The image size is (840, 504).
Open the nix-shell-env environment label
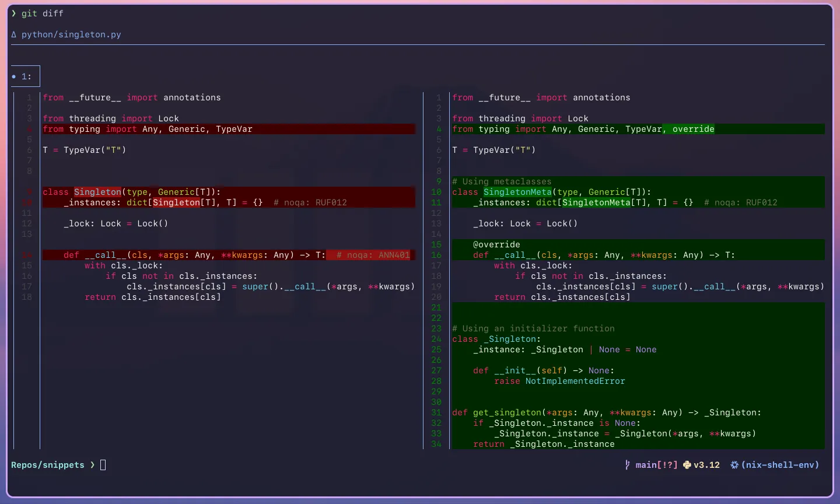[780, 465]
